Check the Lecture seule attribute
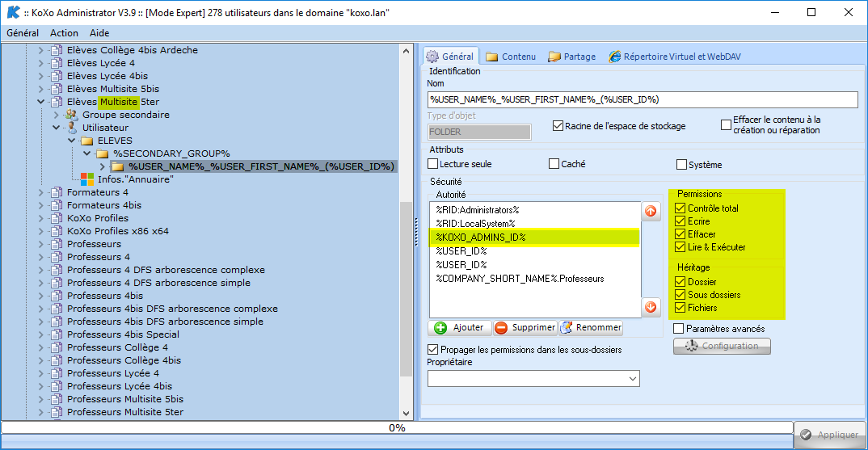Image resolution: width=868 pixels, height=450 pixels. (x=433, y=164)
